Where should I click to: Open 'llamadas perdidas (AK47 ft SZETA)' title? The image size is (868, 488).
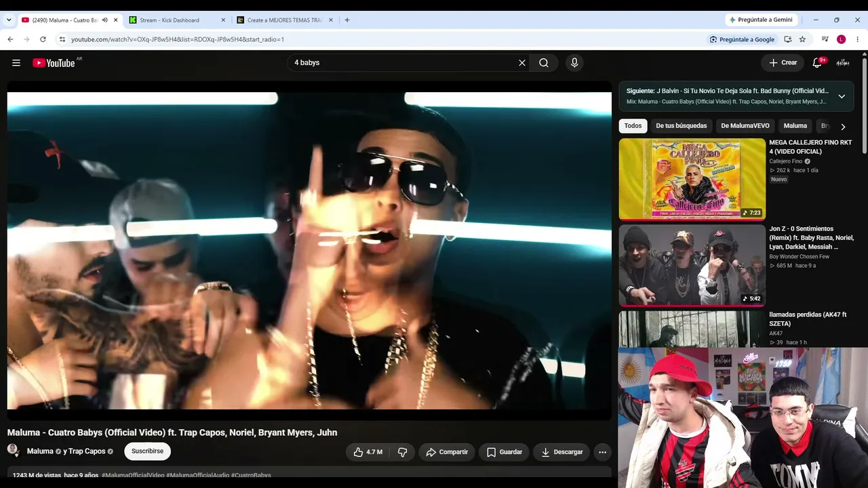tap(808, 319)
